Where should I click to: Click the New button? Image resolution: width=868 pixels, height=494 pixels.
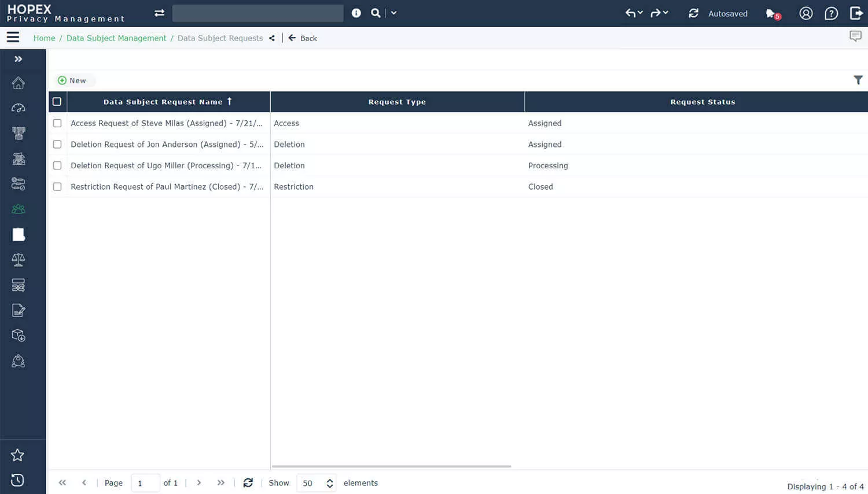pyautogui.click(x=72, y=80)
